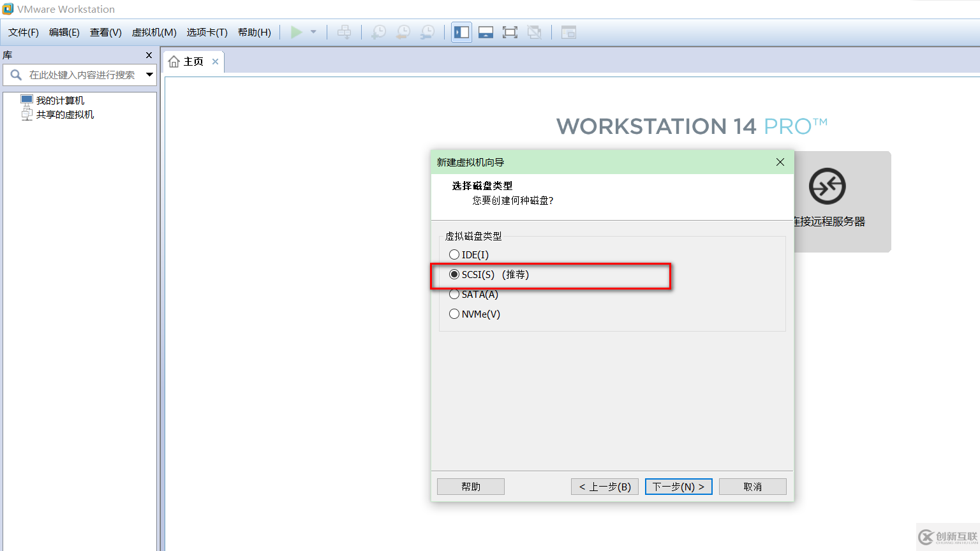Open the library search dropdown arrow
980x551 pixels.
click(x=149, y=75)
